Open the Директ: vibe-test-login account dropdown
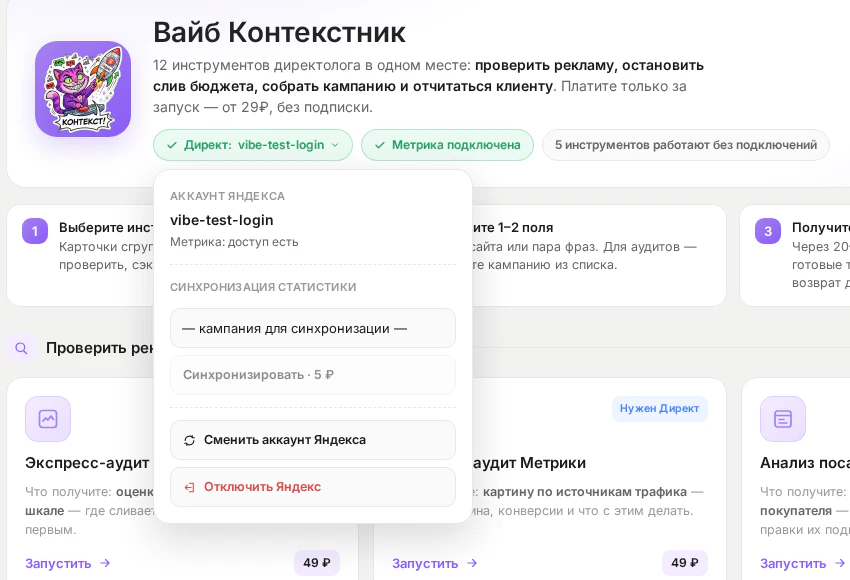Image resolution: width=850 pixels, height=580 pixels. pyautogui.click(x=253, y=145)
